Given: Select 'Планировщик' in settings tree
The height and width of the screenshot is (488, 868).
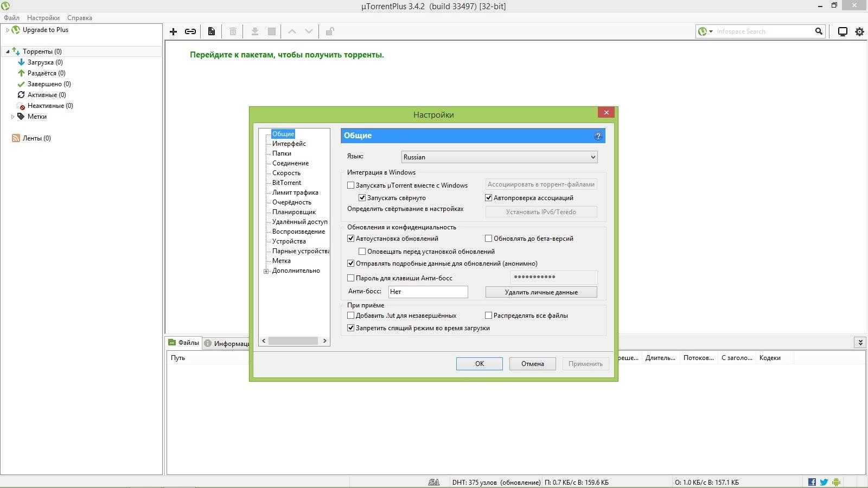Looking at the screenshot, I should pos(294,212).
